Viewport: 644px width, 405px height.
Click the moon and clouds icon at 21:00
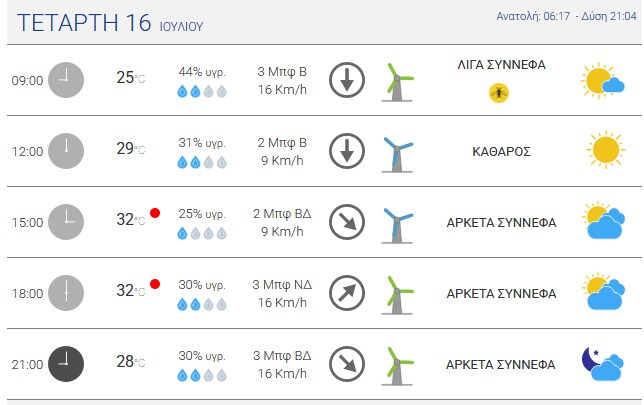[x=603, y=364]
